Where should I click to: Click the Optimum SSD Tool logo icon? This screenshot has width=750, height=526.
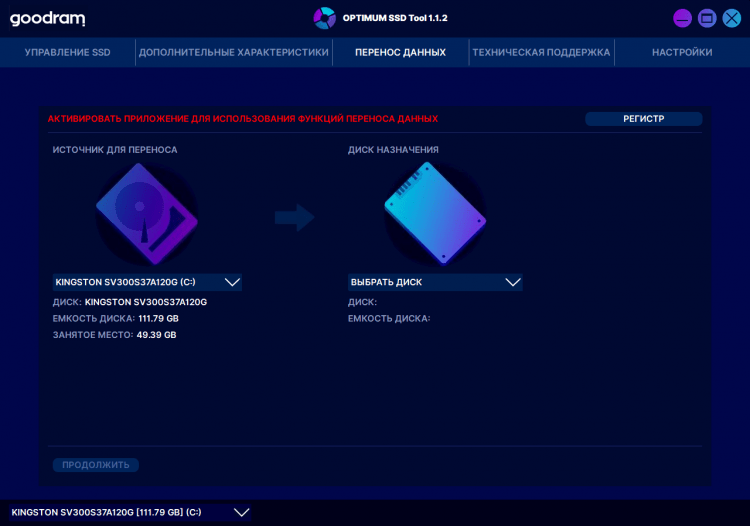click(325, 18)
